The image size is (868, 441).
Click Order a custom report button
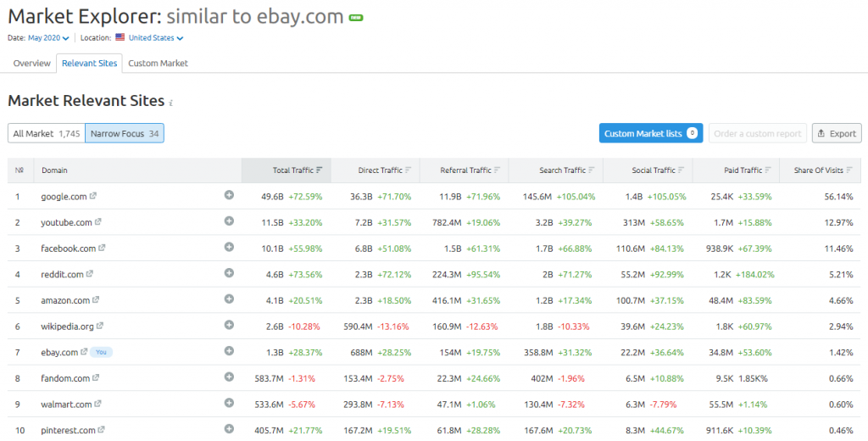757,133
